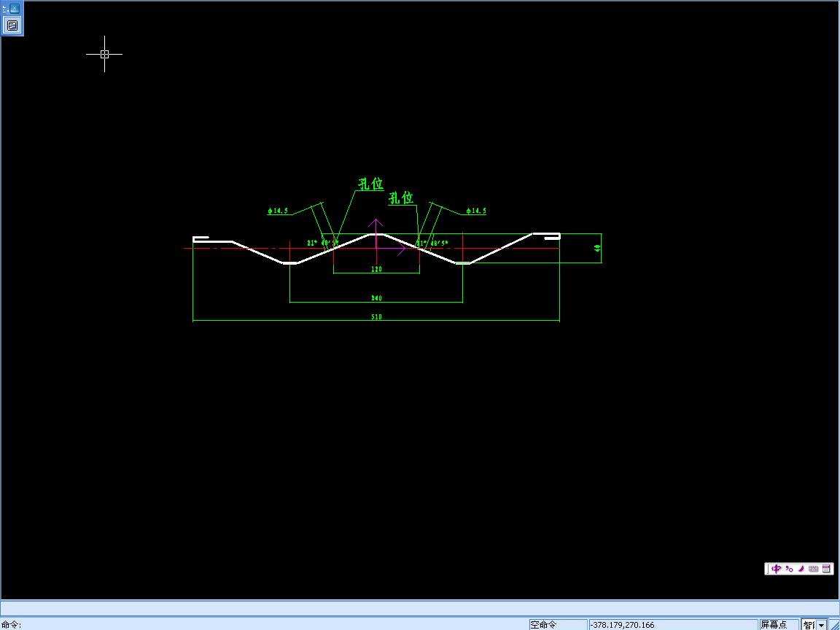Select the 40 height dimension text
This screenshot has height=630, width=840.
597,248
